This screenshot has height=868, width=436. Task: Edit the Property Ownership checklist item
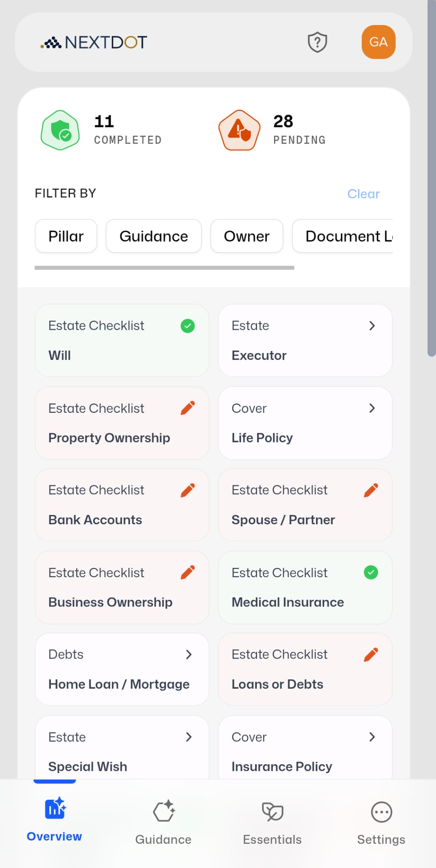pos(188,407)
